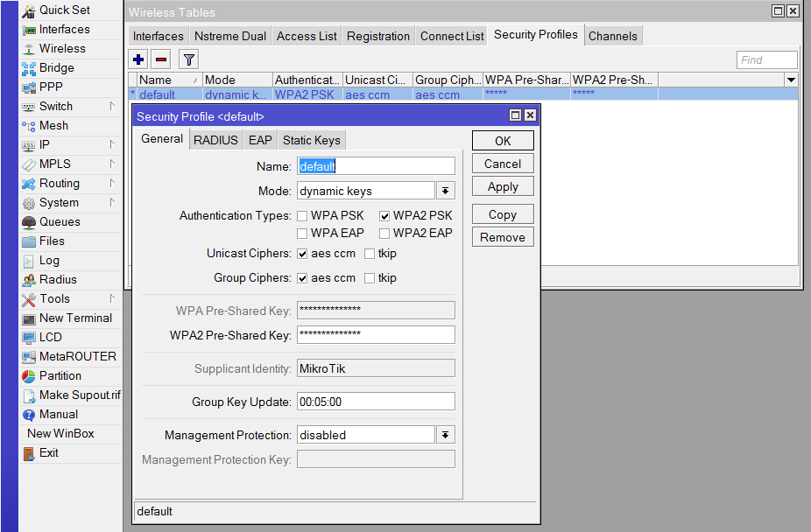Sort table by Name column header
This screenshot has height=532, width=811.
[170, 80]
